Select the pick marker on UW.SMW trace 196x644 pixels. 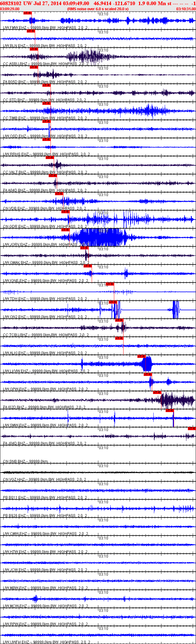(x=170, y=411)
